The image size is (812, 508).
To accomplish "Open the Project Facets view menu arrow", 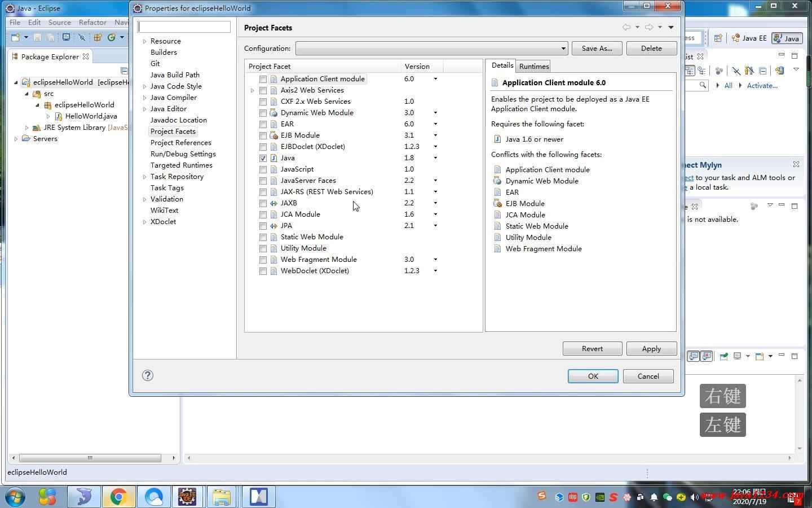I will [x=671, y=27].
